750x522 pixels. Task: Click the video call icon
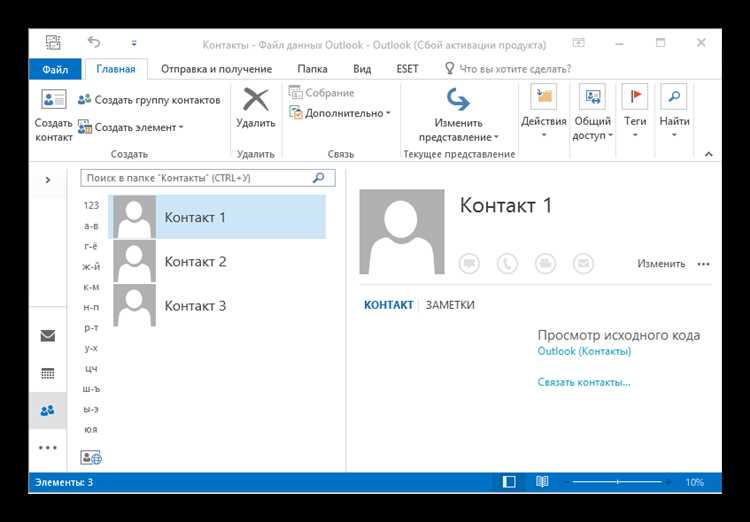point(545,263)
